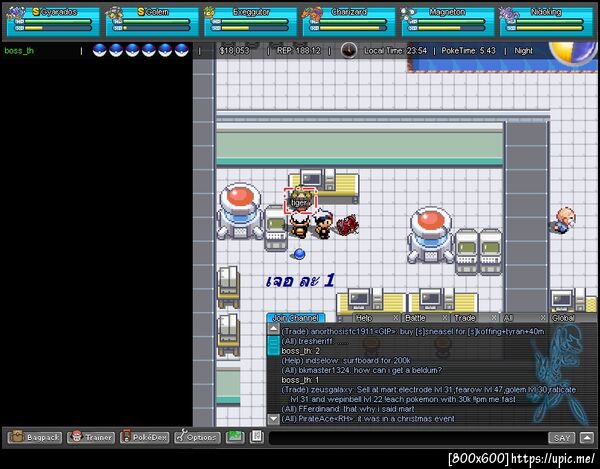The image size is (600, 469).
Task: Click anorthosisfc1911's sneasel trade message
Action: tap(413, 332)
